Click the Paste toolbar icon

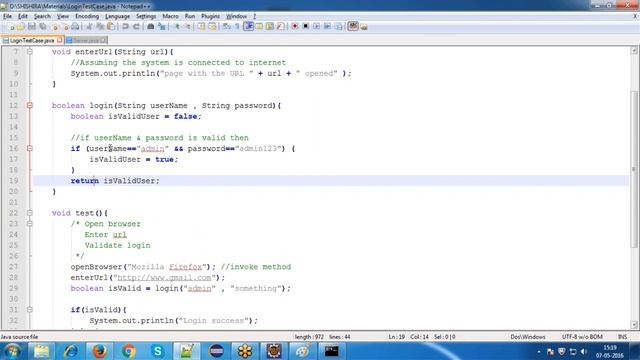[x=111, y=27]
